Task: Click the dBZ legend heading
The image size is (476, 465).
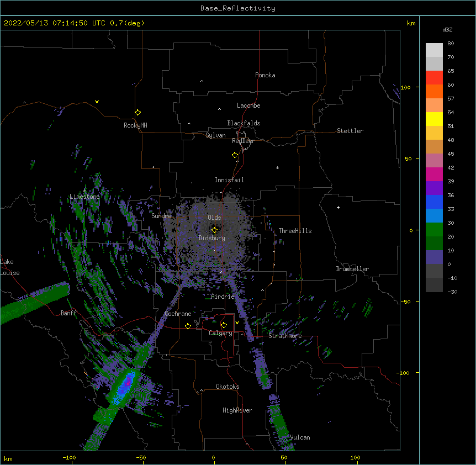Action: pyautogui.click(x=447, y=29)
